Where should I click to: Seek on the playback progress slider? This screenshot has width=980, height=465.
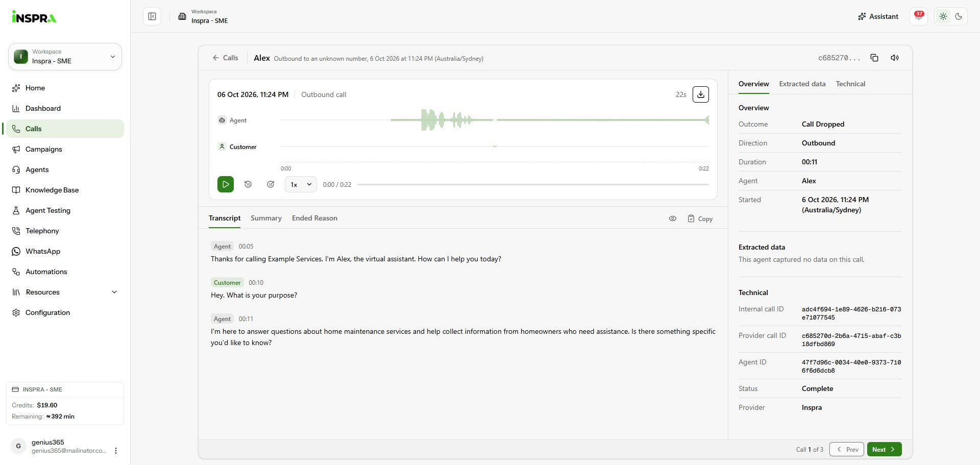point(533,184)
